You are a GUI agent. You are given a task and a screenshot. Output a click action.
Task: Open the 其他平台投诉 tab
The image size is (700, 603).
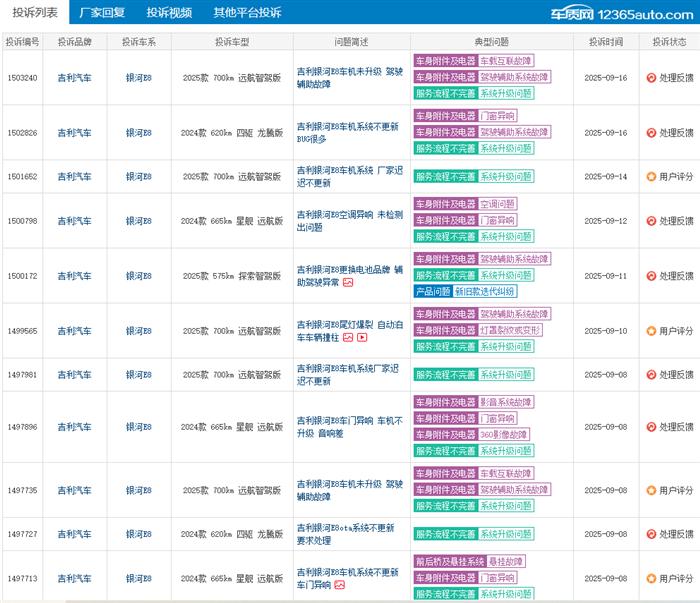pos(247,13)
